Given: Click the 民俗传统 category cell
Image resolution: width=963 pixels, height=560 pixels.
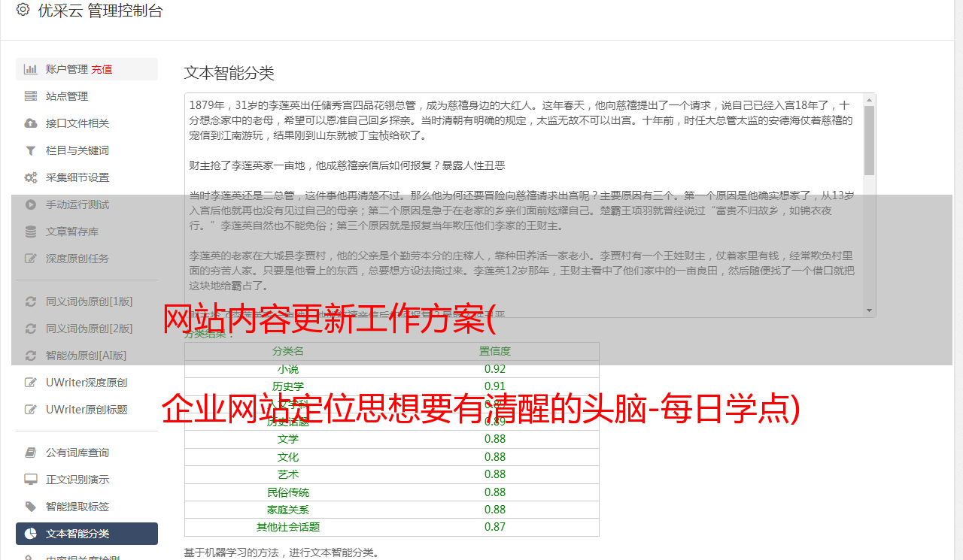Looking at the screenshot, I should click(x=288, y=492).
